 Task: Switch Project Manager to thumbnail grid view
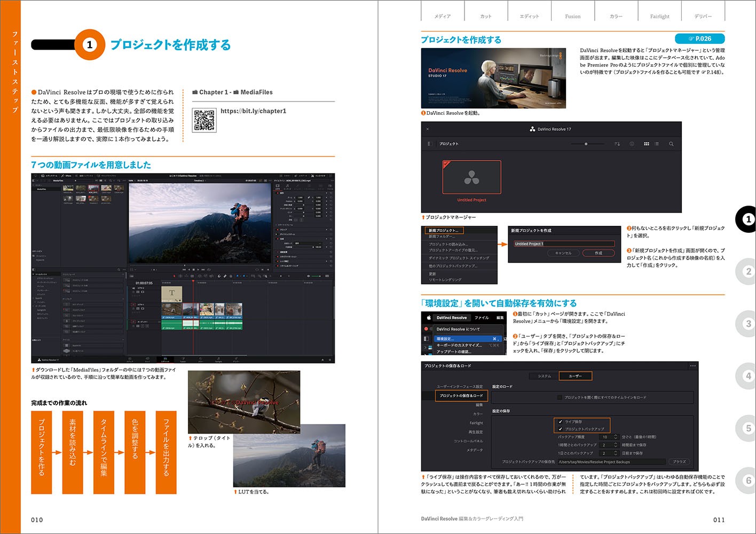pos(646,144)
